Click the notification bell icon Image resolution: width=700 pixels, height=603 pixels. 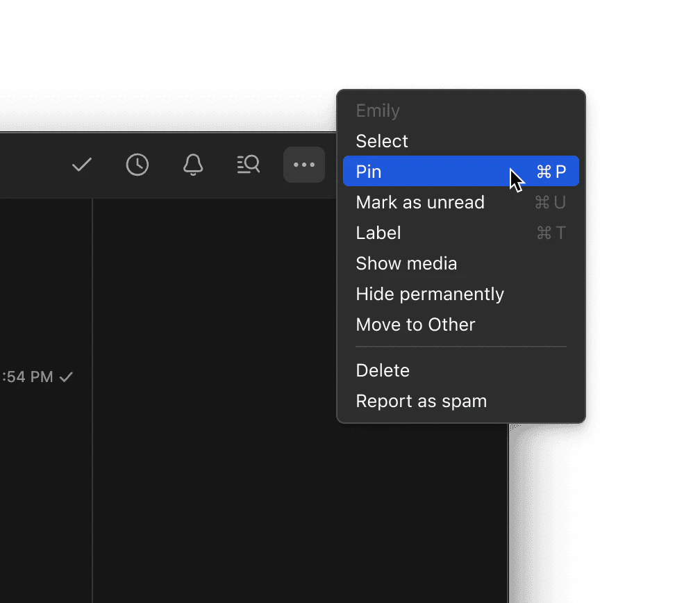coord(192,165)
